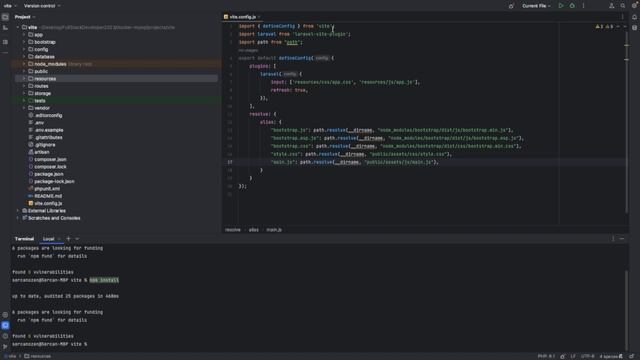Collapse the vite root folder

pos(18,27)
